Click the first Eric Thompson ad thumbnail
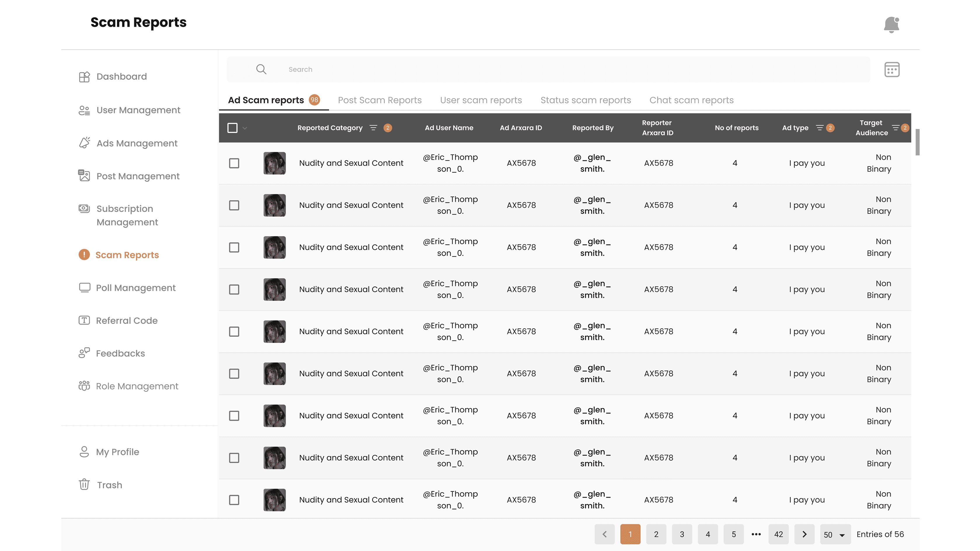980x551 pixels. [274, 163]
